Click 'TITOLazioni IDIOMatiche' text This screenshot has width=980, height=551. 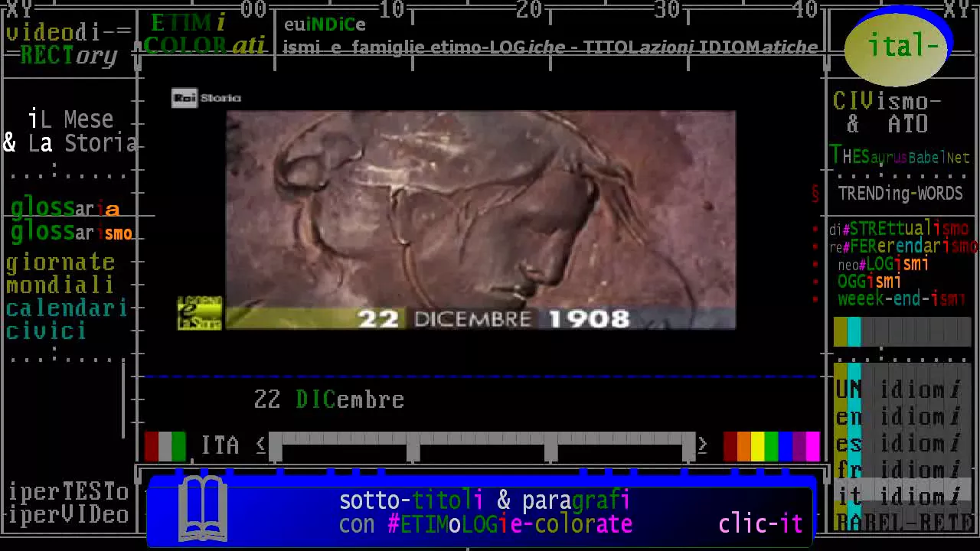700,47
